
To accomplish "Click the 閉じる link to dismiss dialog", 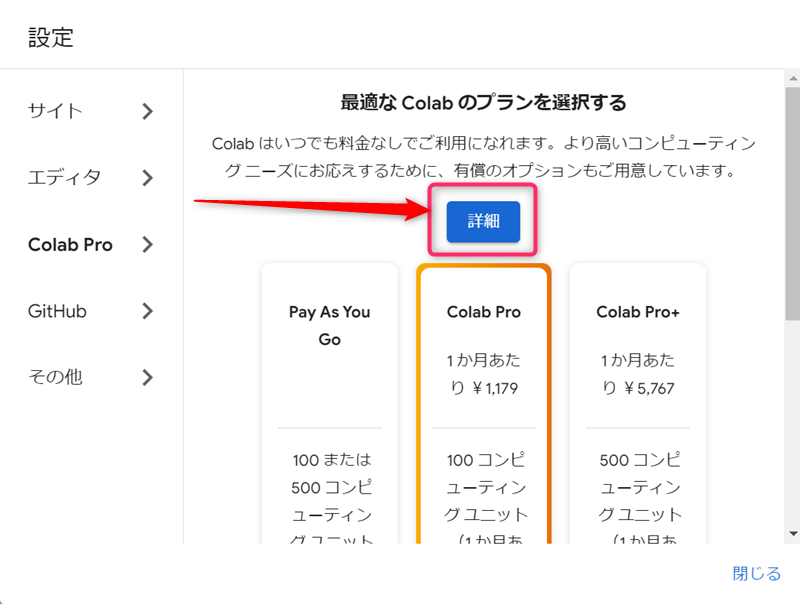I will tap(756, 573).
